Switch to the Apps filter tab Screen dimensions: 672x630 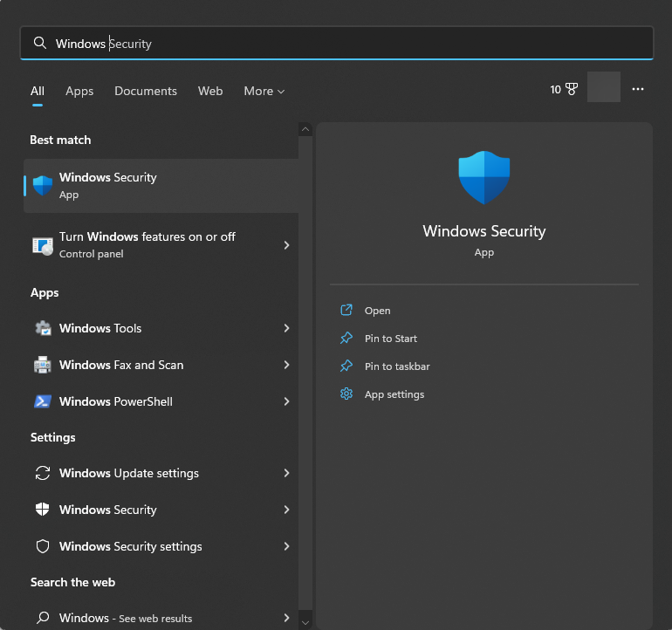click(79, 91)
